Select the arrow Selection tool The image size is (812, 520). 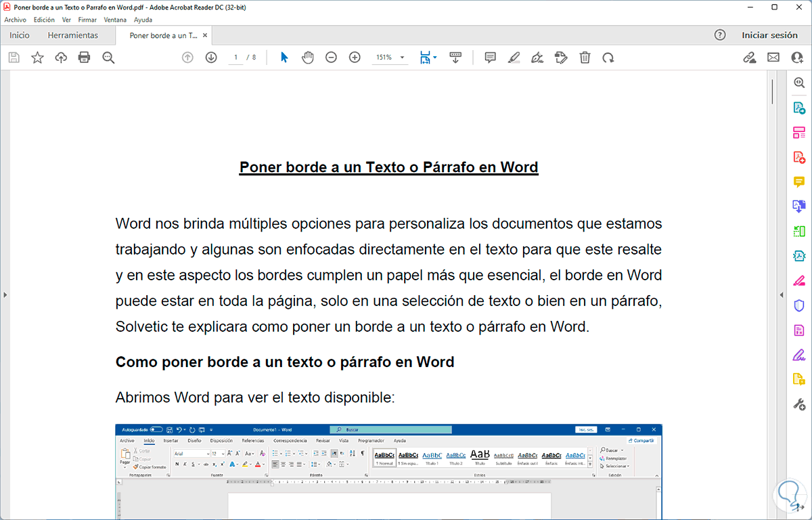tap(284, 58)
